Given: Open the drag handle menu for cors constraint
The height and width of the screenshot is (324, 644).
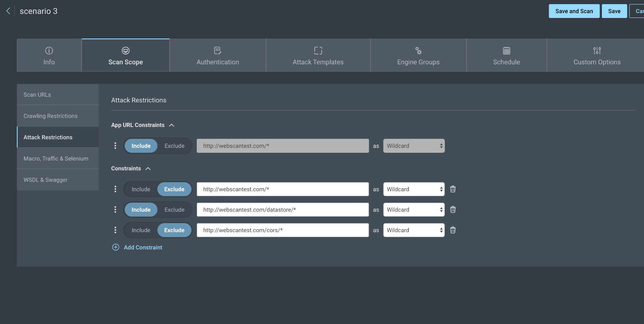Looking at the screenshot, I should tap(115, 230).
